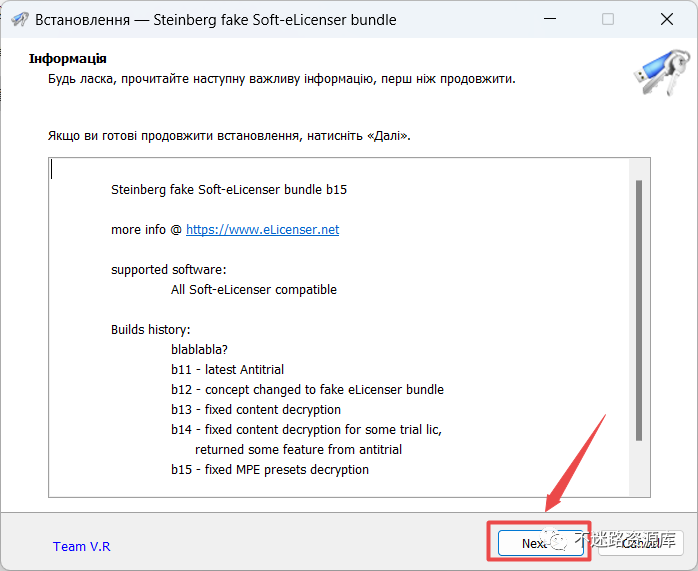Click the disabled maximize button
The height and width of the screenshot is (571, 698).
tap(608, 19)
